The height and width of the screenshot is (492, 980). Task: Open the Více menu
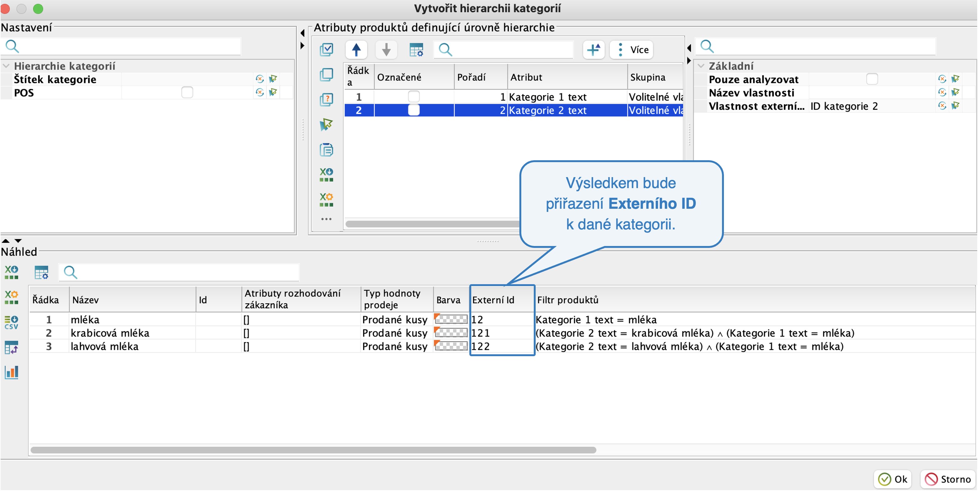coord(632,49)
